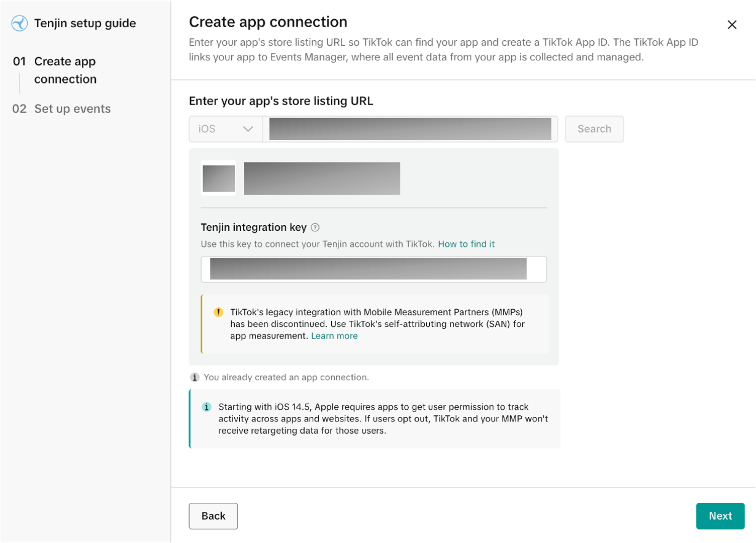Image resolution: width=756 pixels, height=543 pixels.
Task: Click the Search button
Action: tap(594, 129)
